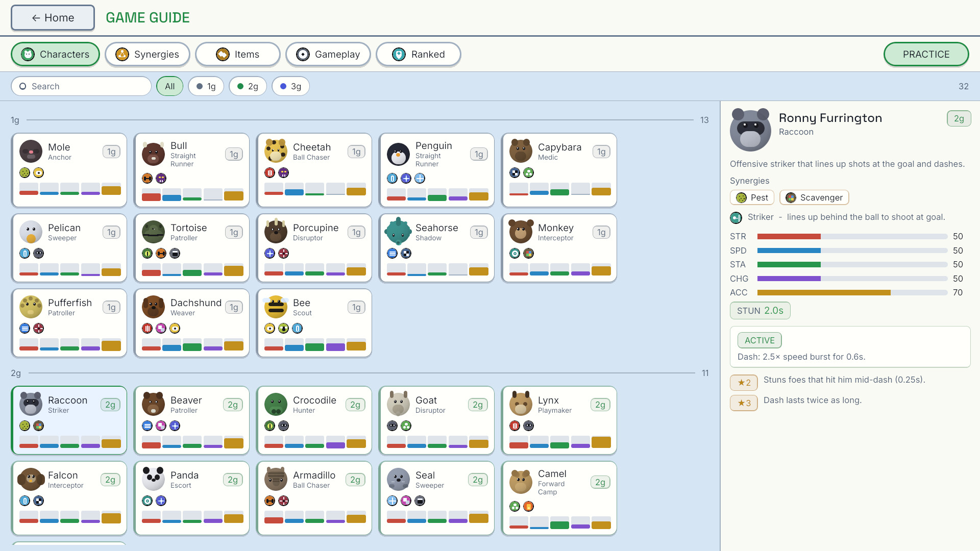Open the Beaver character card
Image resolution: width=980 pixels, height=551 pixels.
pyautogui.click(x=191, y=420)
